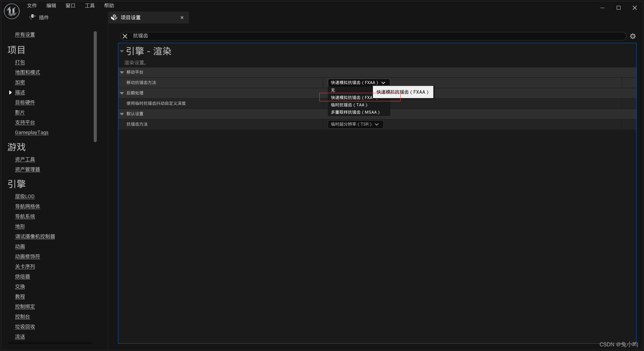
Task: Click the Unreal Engine logo icon
Action: click(x=12, y=11)
